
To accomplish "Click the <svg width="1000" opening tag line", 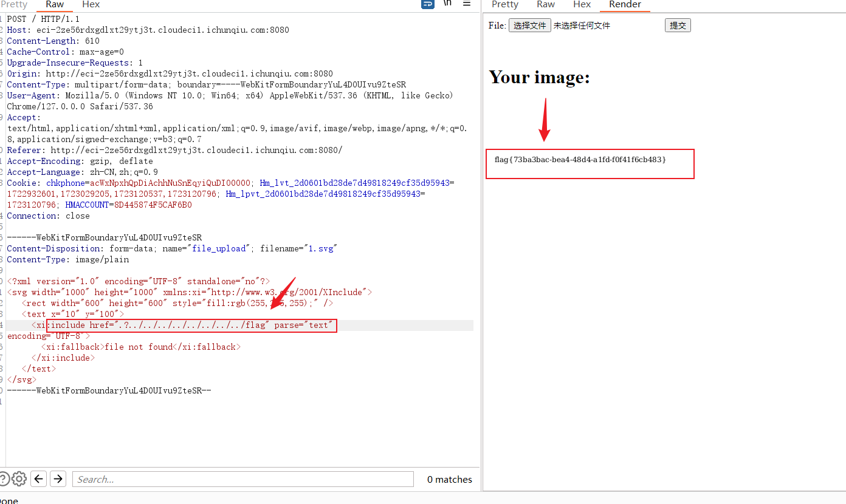I will point(190,292).
